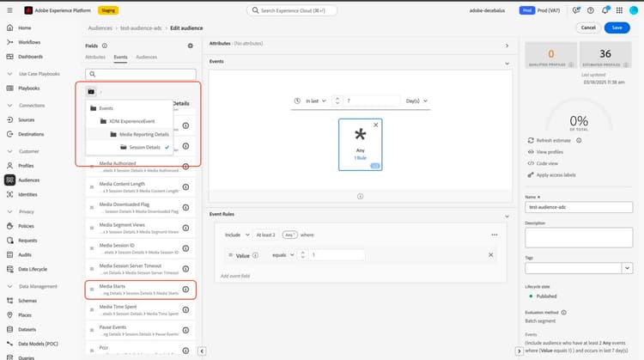Go to Audiences breadcrumb link
This screenshot has height=360, width=644.
tap(100, 28)
